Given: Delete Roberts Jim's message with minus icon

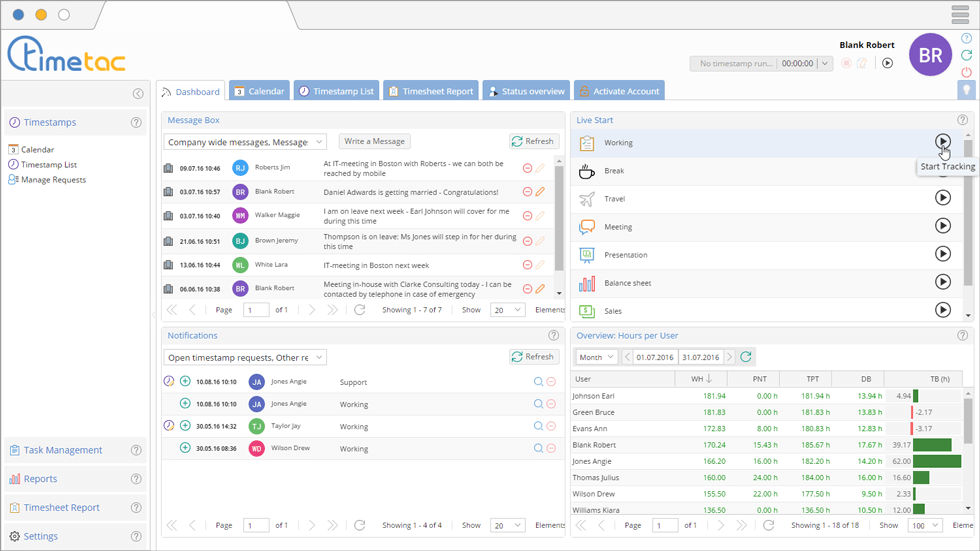Looking at the screenshot, I should (x=527, y=168).
